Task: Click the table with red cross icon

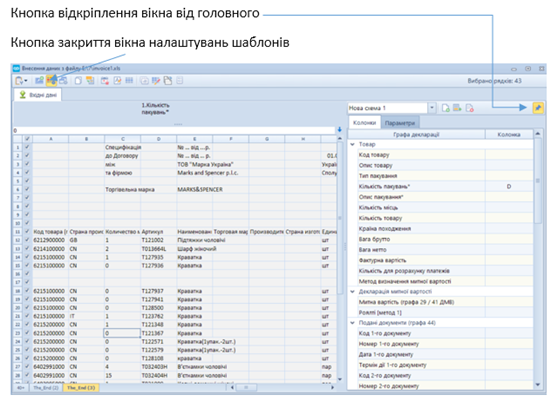Action: 105,81
